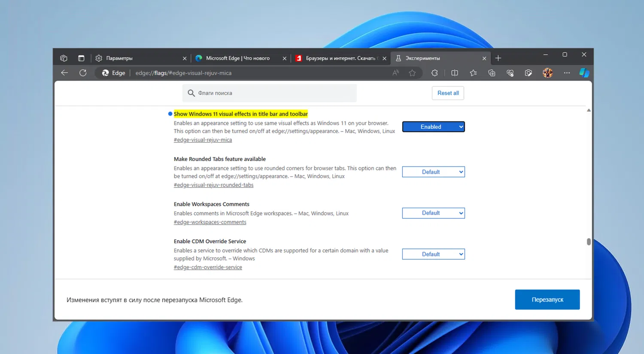Open the Workspaces icon in the tab bar
This screenshot has height=354, width=644.
(x=64, y=58)
